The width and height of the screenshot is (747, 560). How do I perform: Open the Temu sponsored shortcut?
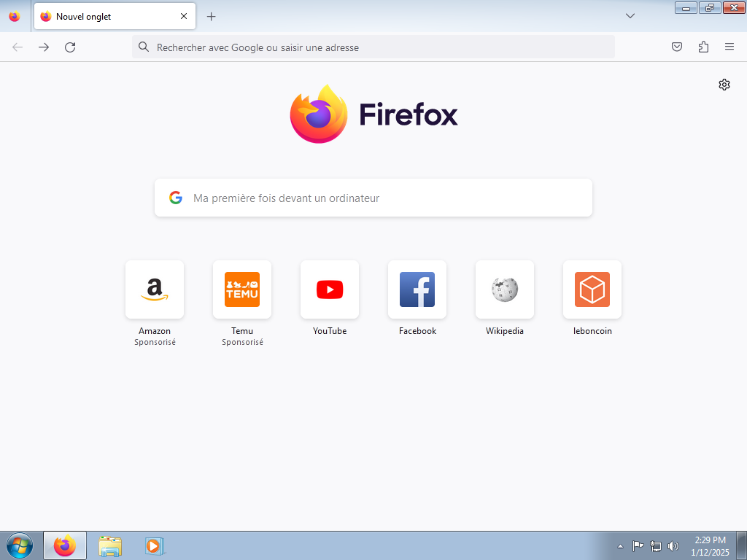pyautogui.click(x=241, y=289)
